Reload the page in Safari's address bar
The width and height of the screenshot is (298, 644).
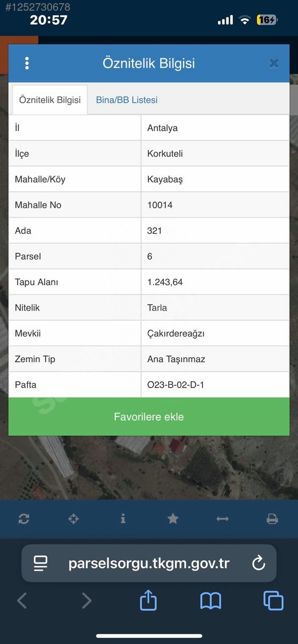[258, 563]
